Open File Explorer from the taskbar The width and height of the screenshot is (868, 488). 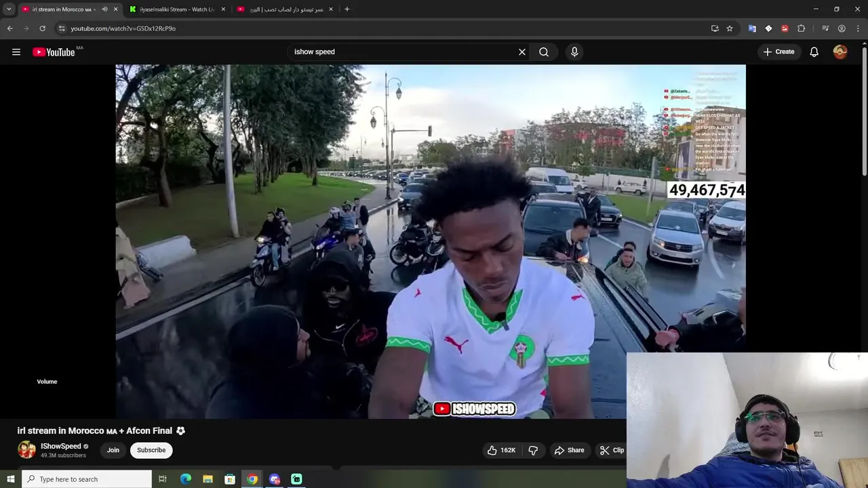point(208,479)
